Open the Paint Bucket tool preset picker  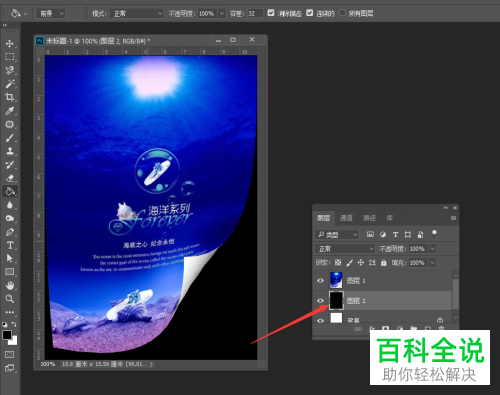click(19, 14)
